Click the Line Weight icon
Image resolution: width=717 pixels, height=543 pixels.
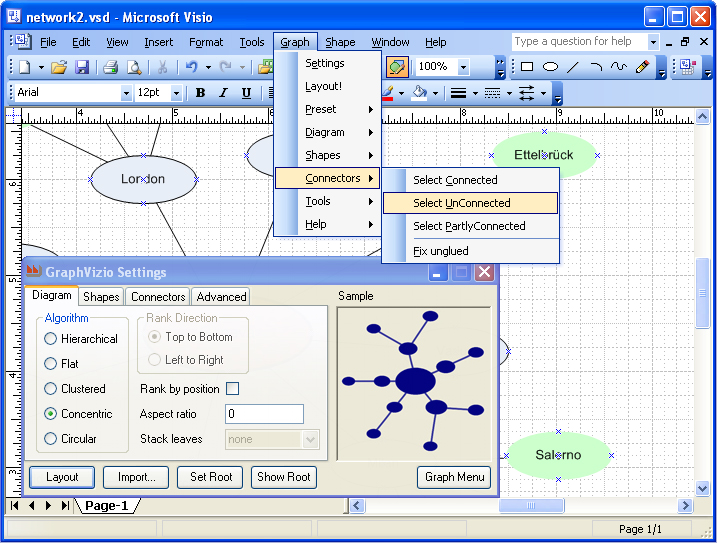coord(458,93)
